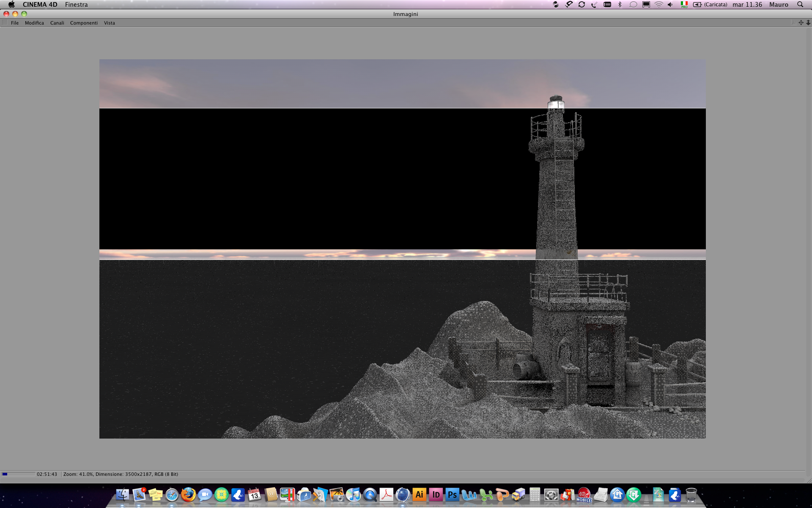Click the Mauro user name

click(x=779, y=5)
